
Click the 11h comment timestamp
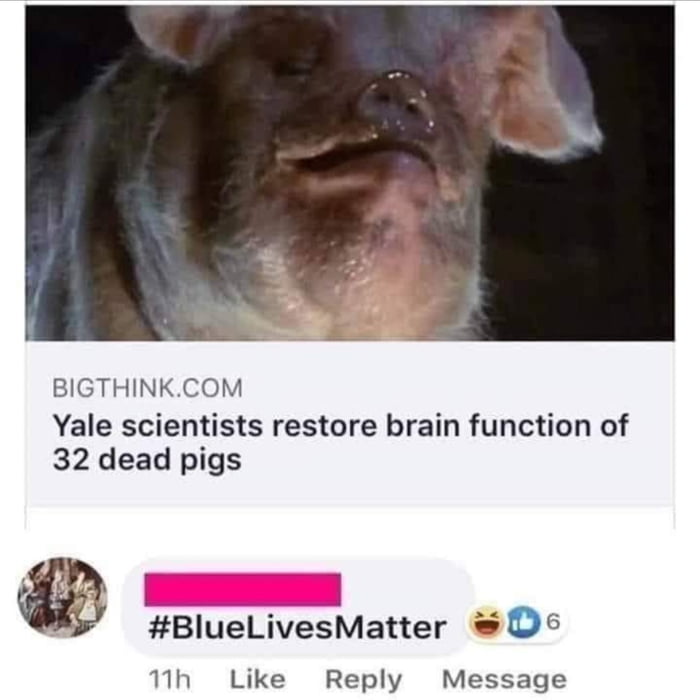pyautogui.click(x=169, y=680)
